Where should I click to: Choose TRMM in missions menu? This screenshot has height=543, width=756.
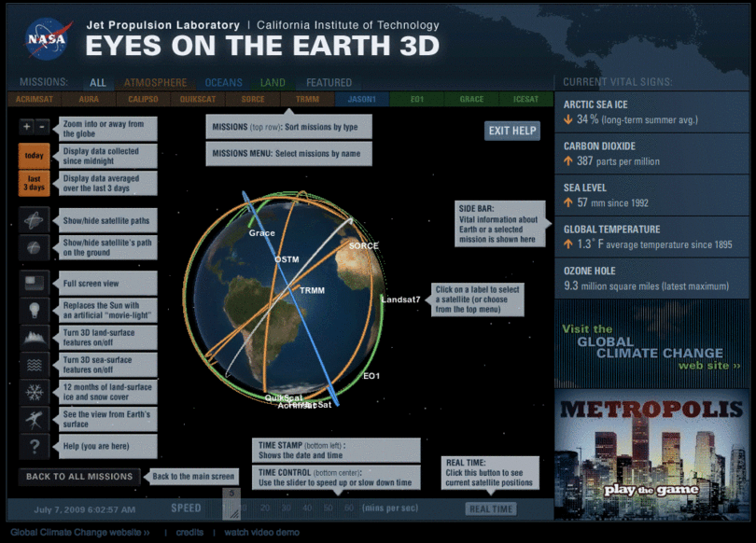pos(307,99)
